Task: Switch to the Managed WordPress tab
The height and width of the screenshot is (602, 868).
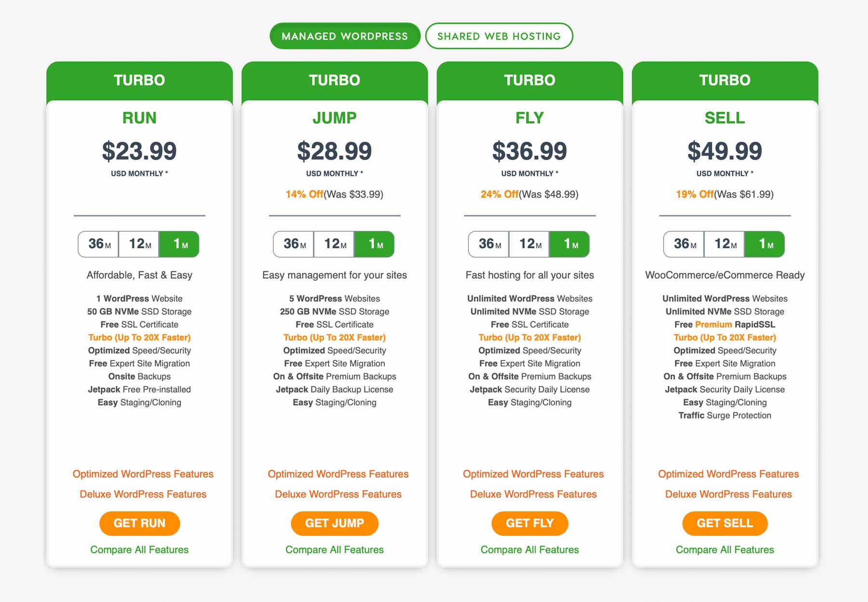Action: [x=344, y=36]
